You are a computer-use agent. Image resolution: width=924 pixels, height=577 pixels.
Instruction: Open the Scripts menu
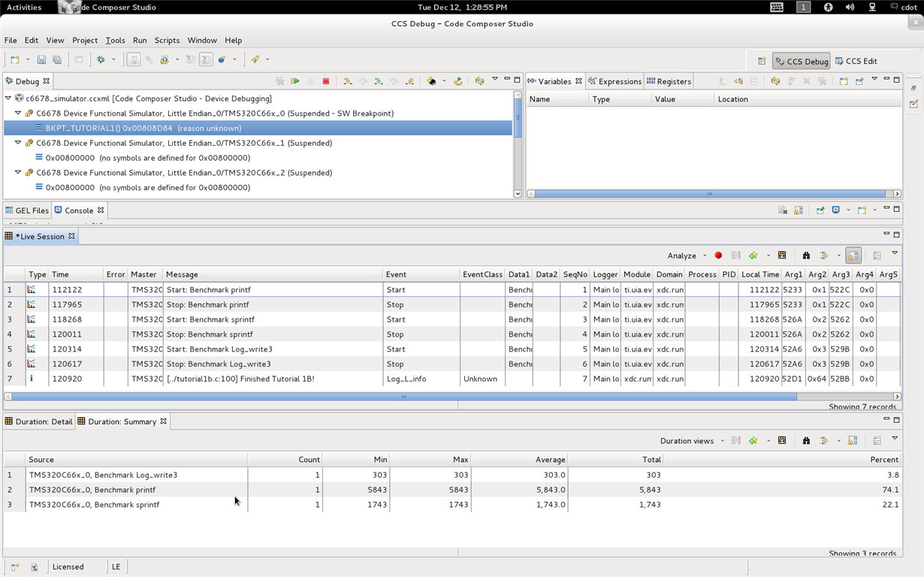[167, 41]
